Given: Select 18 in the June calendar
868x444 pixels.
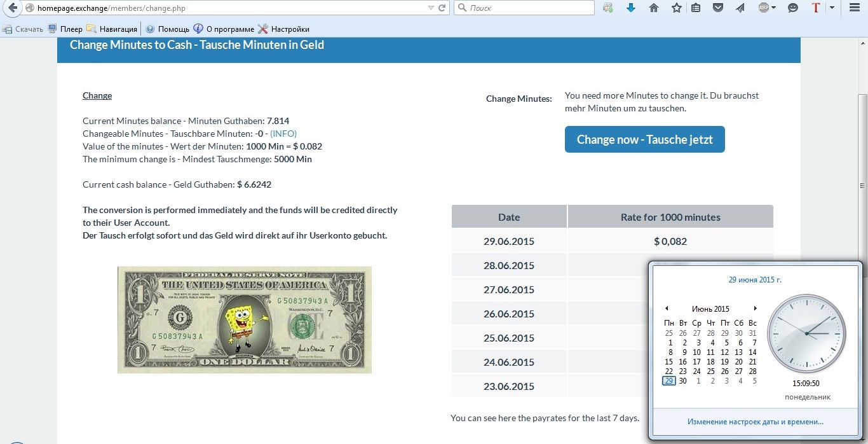Looking at the screenshot, I should [711, 362].
